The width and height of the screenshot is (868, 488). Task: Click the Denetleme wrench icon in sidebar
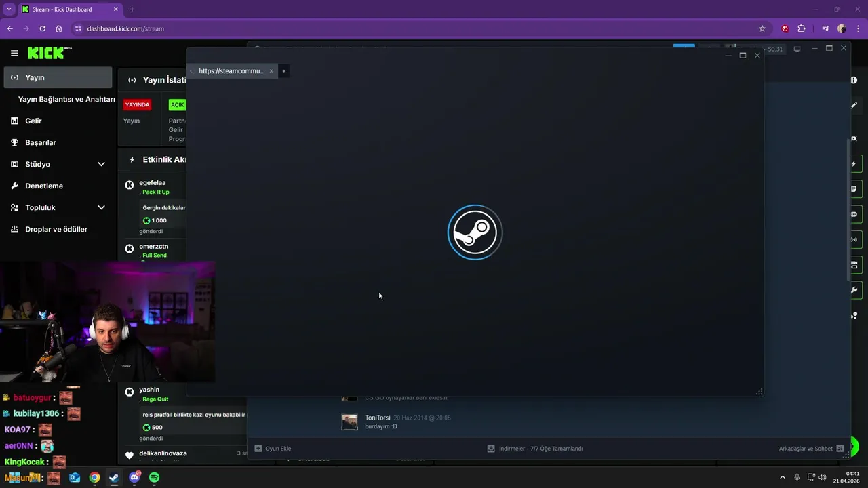pos(14,186)
